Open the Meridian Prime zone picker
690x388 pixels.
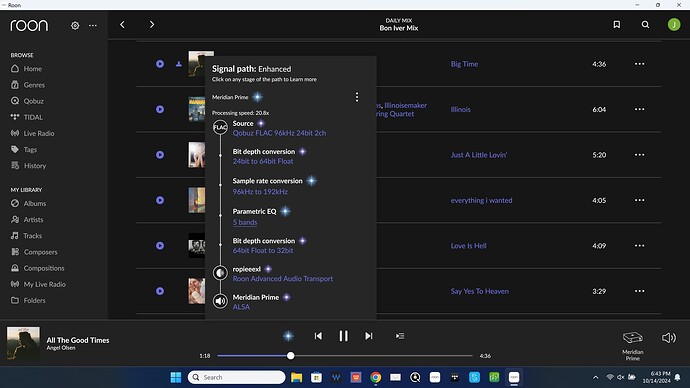coord(633,346)
